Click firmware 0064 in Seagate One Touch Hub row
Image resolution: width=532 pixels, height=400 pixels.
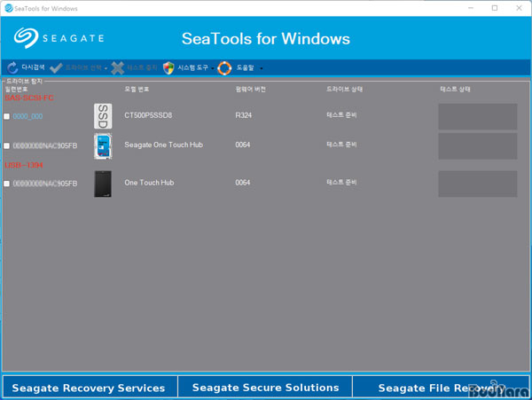[x=243, y=145]
